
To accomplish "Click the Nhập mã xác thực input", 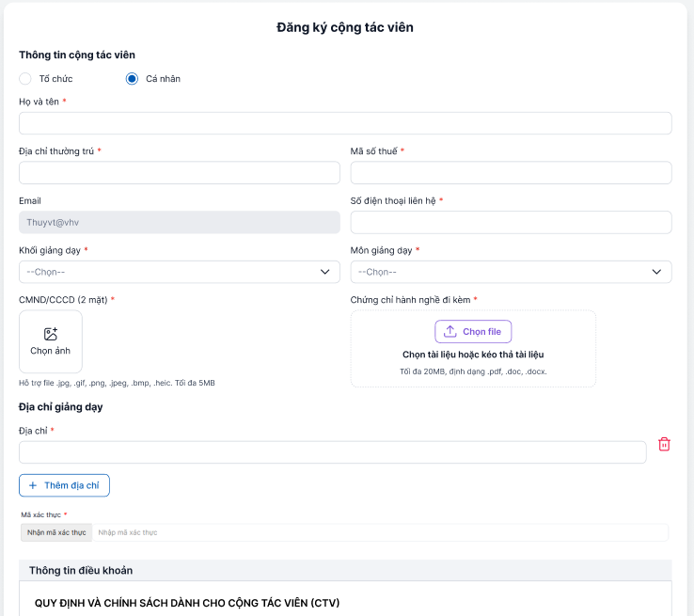I will point(380,532).
